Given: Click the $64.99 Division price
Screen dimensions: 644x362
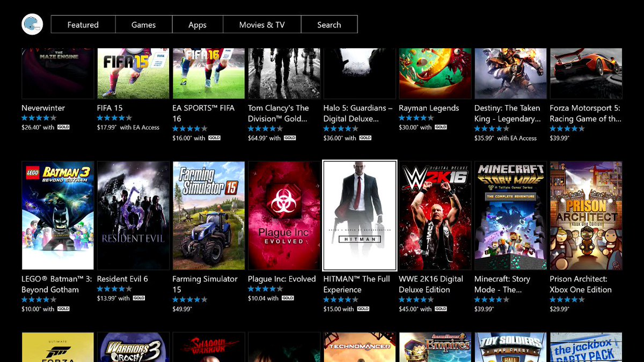Looking at the screenshot, I should click(257, 138).
